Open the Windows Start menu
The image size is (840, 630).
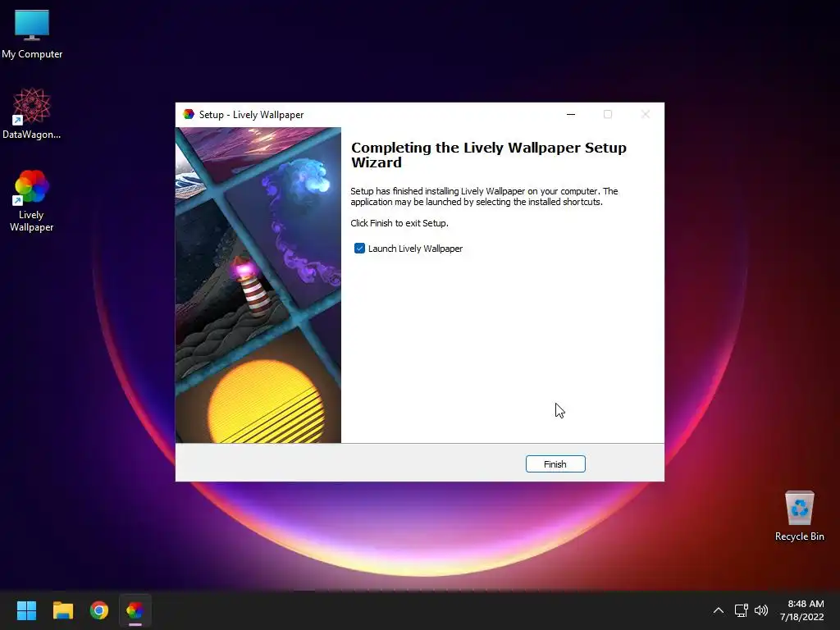coord(26,610)
